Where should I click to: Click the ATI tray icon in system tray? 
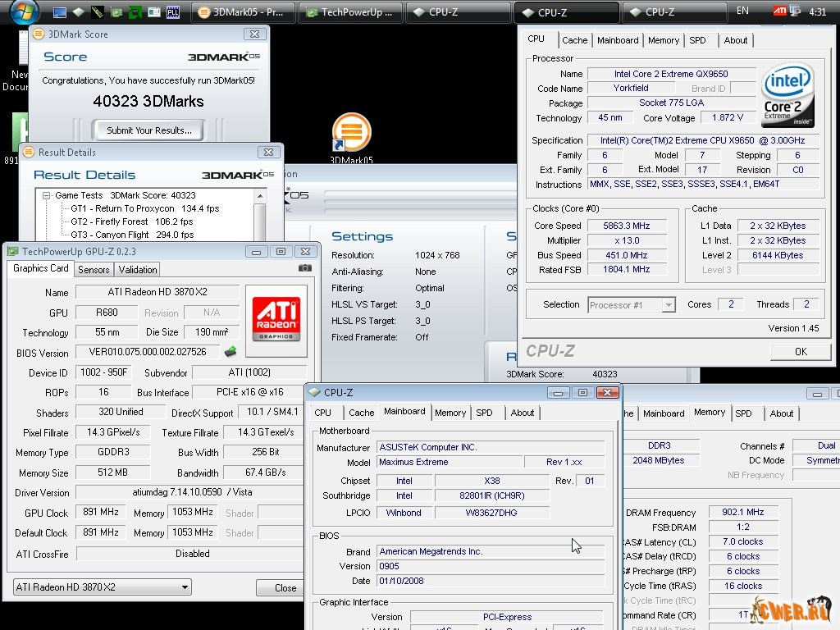(780, 11)
